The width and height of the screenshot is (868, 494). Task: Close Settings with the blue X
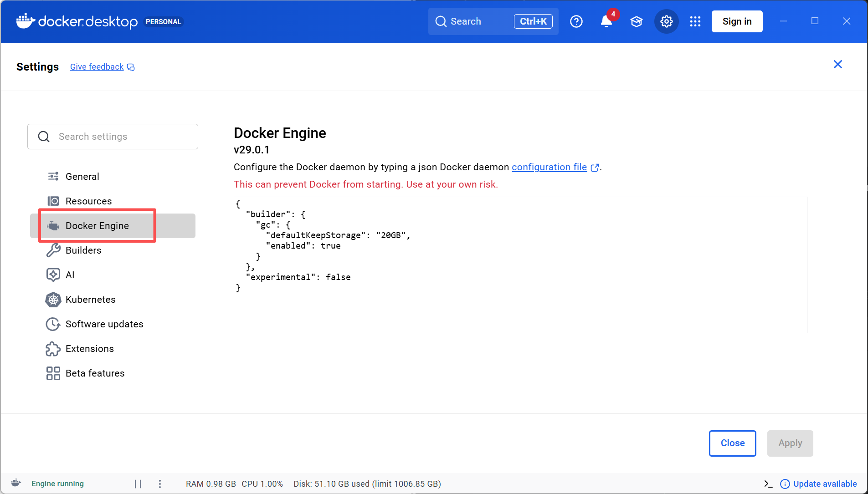coord(838,64)
